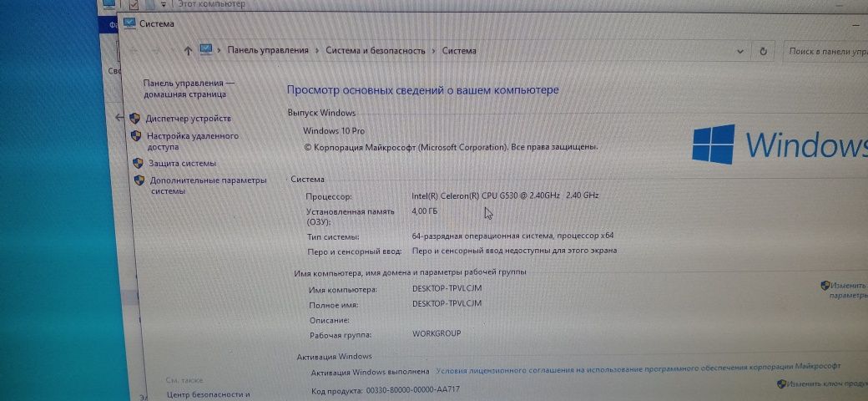Click shield icon beside Настройка удаленного доступа
868x401 pixels.
click(x=136, y=135)
